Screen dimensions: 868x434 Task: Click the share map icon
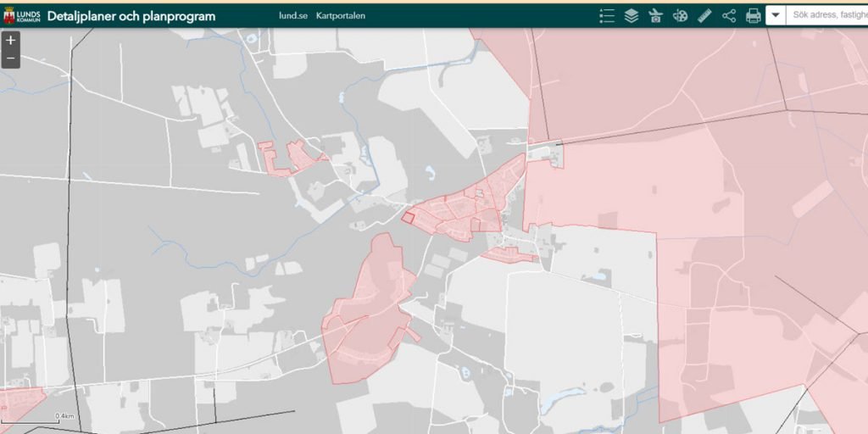pos(729,15)
